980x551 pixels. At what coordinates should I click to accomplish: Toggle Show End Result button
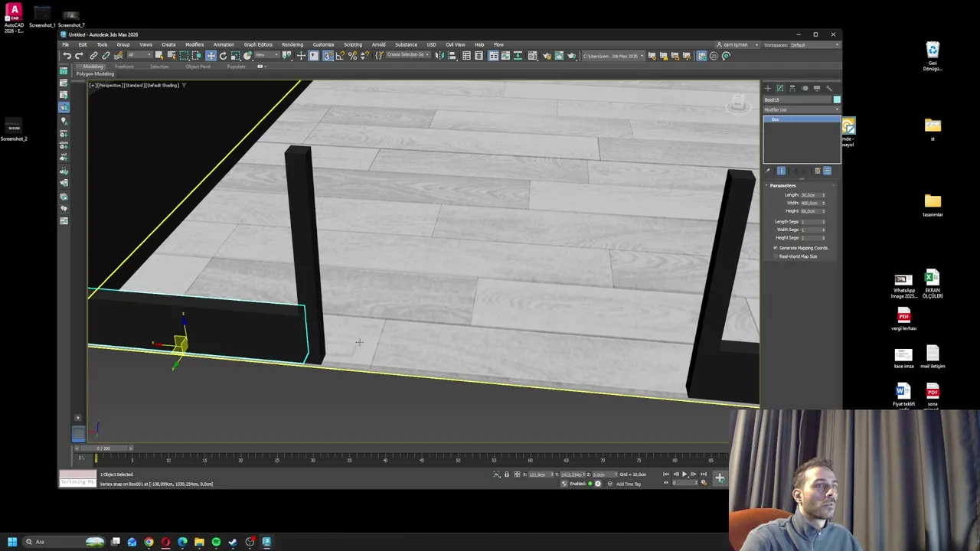[781, 171]
